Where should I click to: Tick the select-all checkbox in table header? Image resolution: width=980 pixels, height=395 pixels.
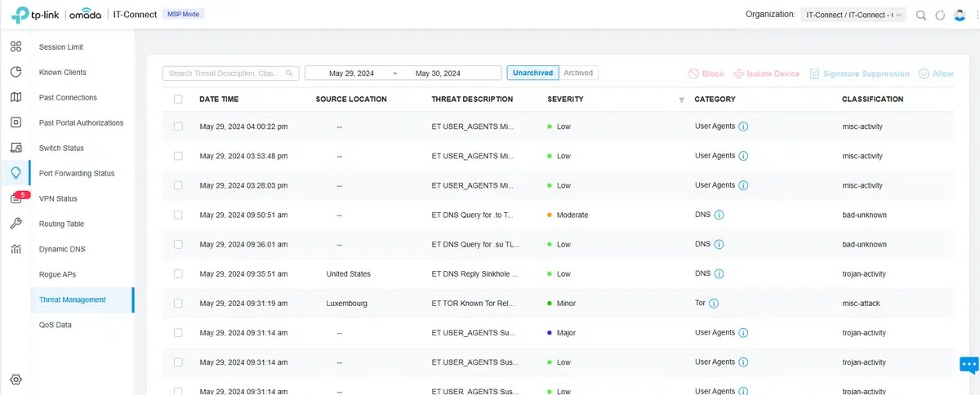[178, 100]
